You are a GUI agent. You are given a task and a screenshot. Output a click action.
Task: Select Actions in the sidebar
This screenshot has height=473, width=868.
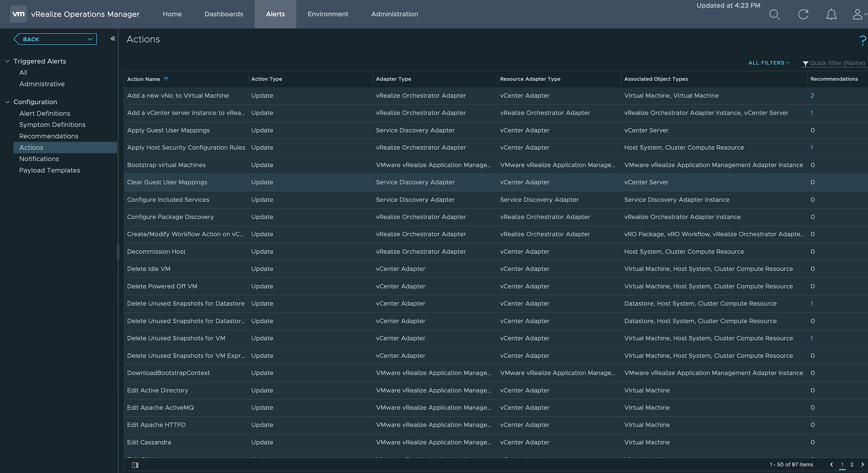[65, 147]
